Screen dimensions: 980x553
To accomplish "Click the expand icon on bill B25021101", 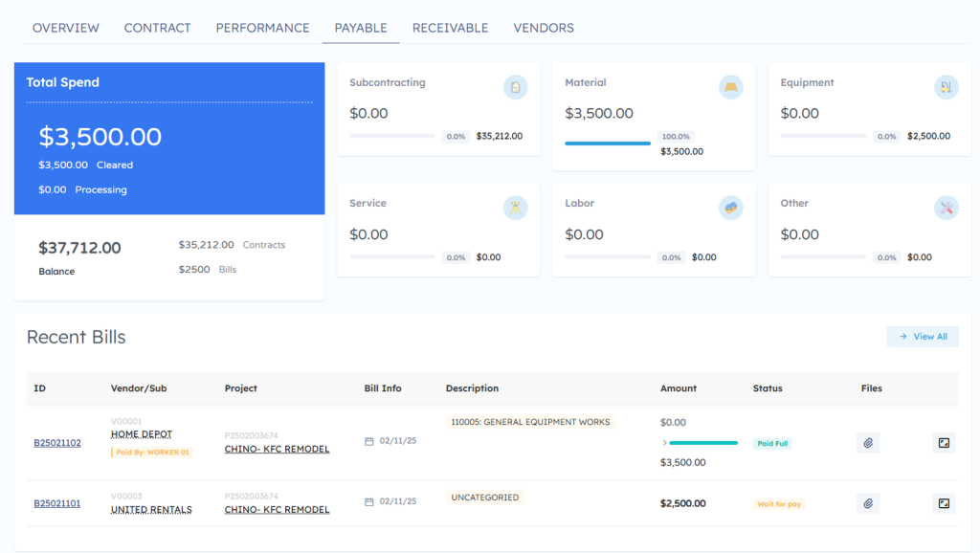I will 944,503.
